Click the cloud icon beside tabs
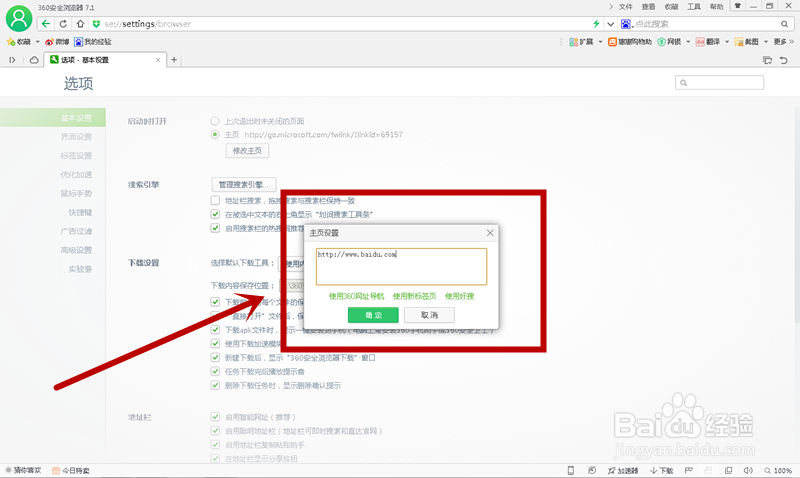 34,60
